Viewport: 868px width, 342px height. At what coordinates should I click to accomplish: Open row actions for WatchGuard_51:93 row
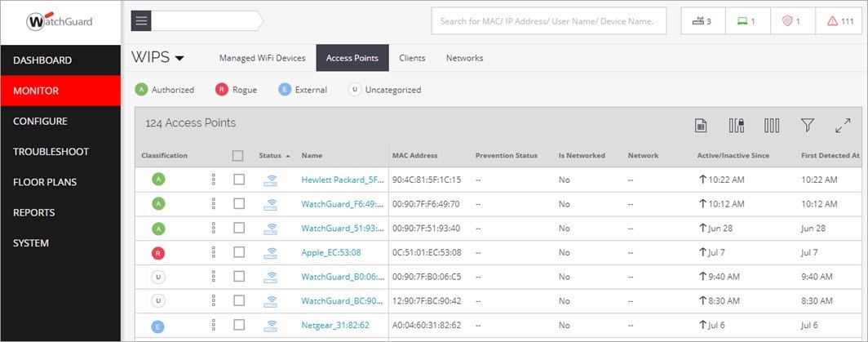tap(213, 228)
